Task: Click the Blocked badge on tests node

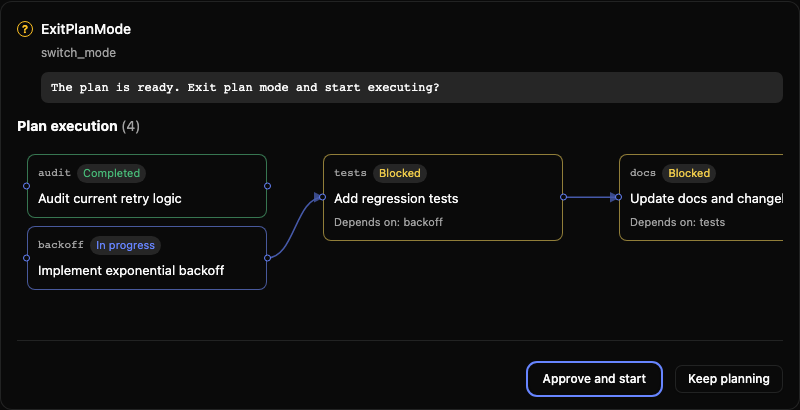Action: (399, 173)
